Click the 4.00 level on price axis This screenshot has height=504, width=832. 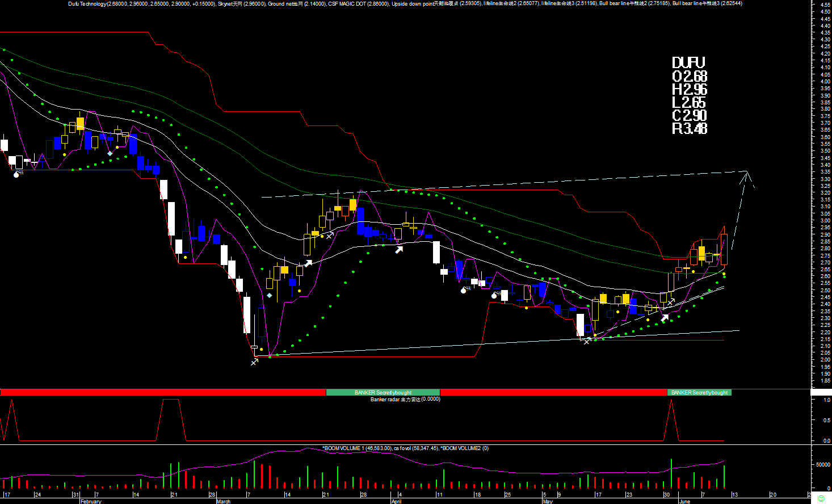(x=825, y=82)
